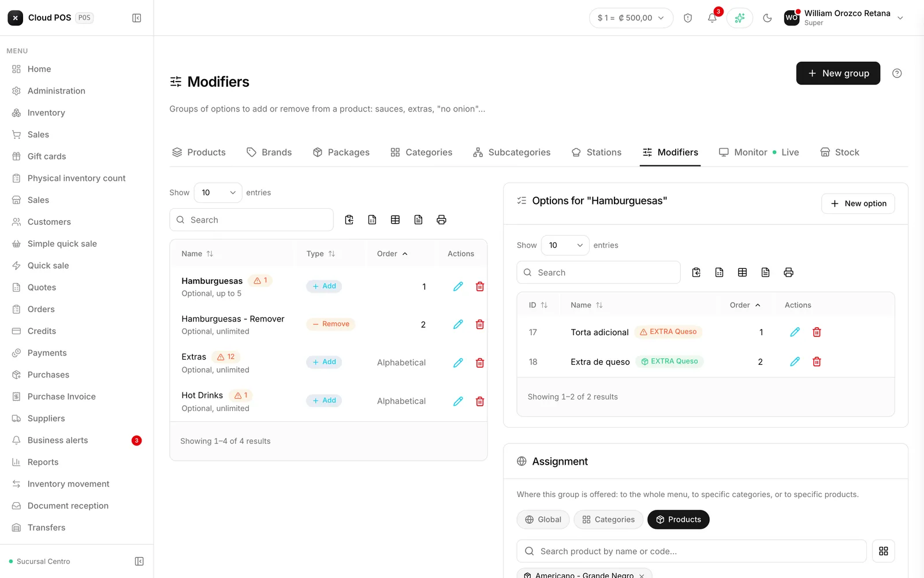The height and width of the screenshot is (578, 924).
Task: Open the exchange rate dropdown
Action: pyautogui.click(x=631, y=18)
